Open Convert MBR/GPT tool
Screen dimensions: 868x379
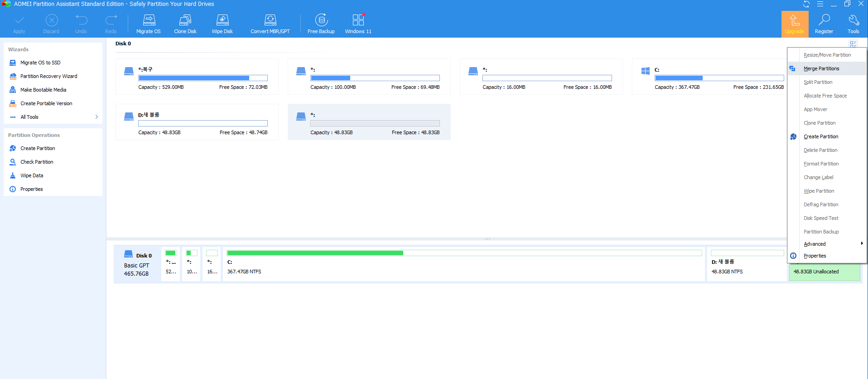270,24
